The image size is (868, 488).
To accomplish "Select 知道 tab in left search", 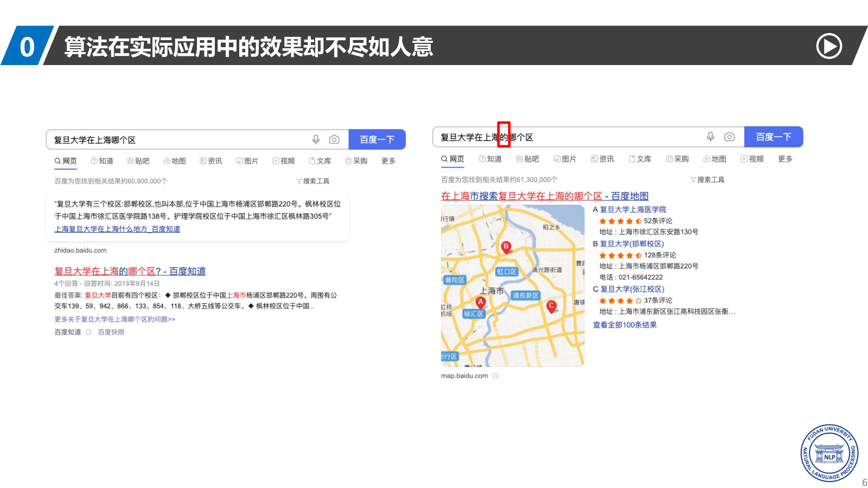I will pos(102,161).
